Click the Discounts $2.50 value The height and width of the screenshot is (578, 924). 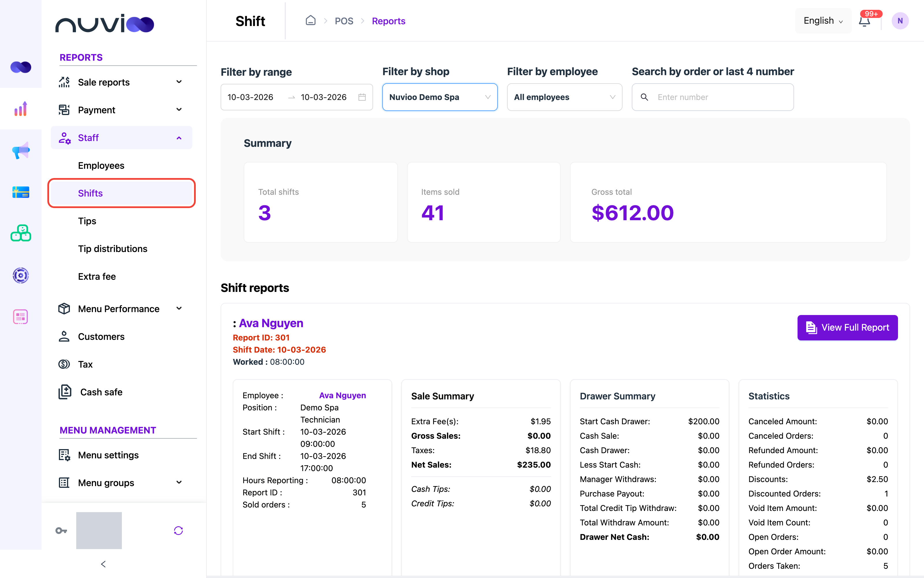coord(877,479)
